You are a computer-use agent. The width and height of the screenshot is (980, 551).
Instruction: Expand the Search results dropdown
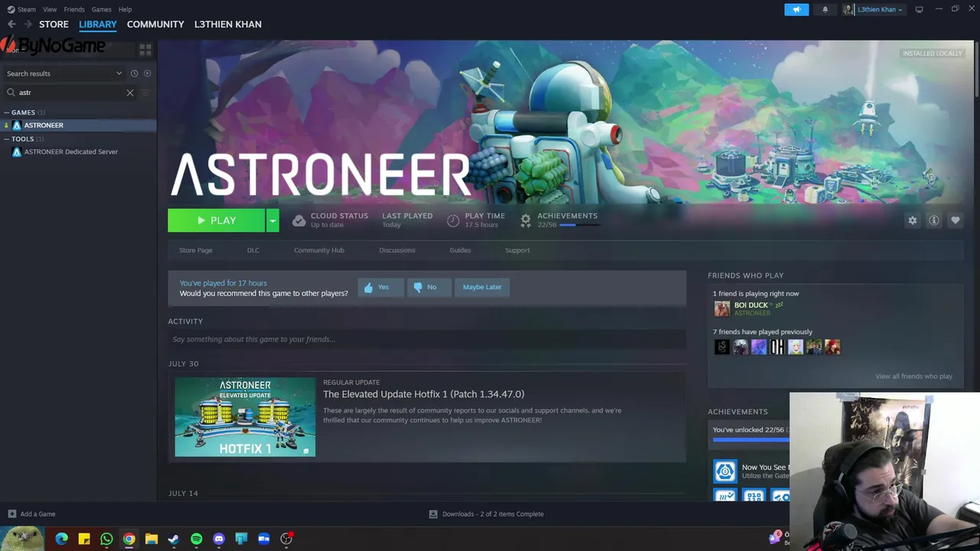(119, 73)
